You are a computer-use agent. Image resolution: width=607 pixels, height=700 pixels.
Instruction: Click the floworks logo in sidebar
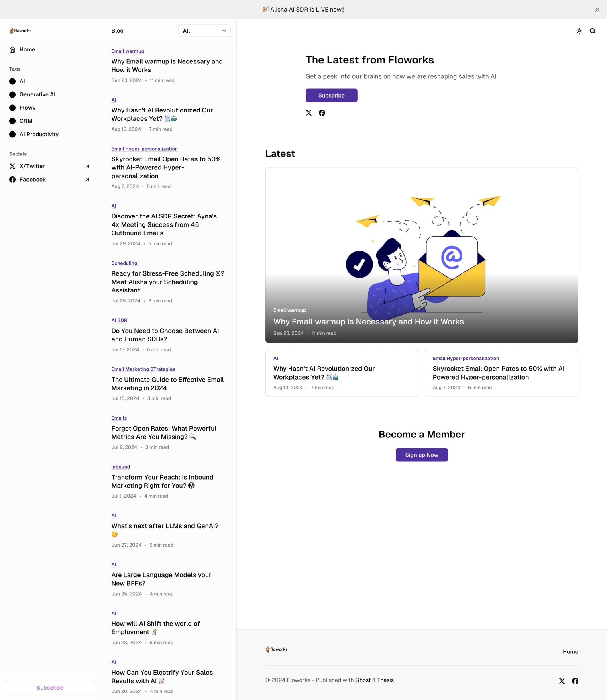point(20,31)
